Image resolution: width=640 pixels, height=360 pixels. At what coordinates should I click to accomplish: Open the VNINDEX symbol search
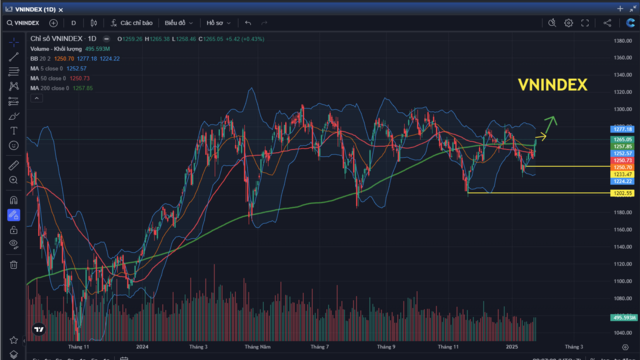pos(23,23)
